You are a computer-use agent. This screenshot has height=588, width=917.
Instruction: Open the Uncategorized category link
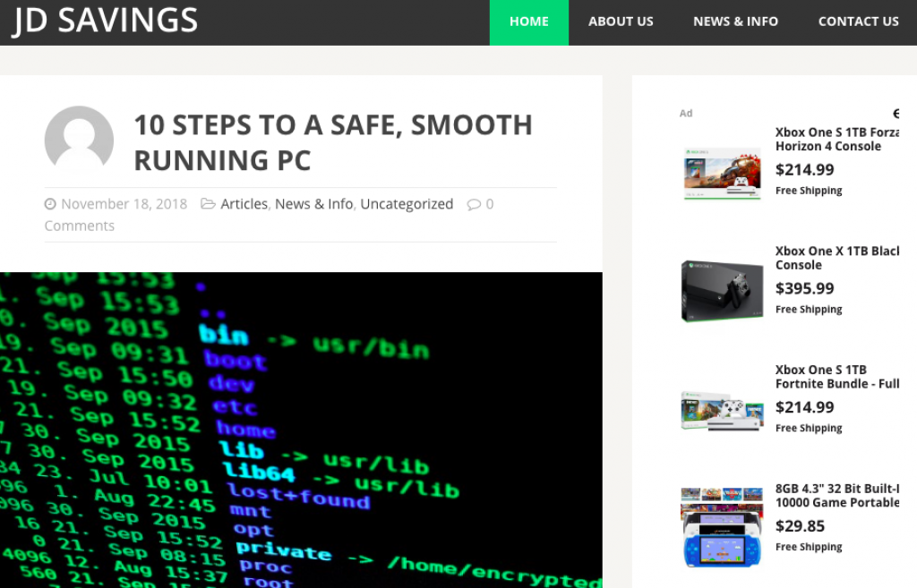(x=407, y=204)
